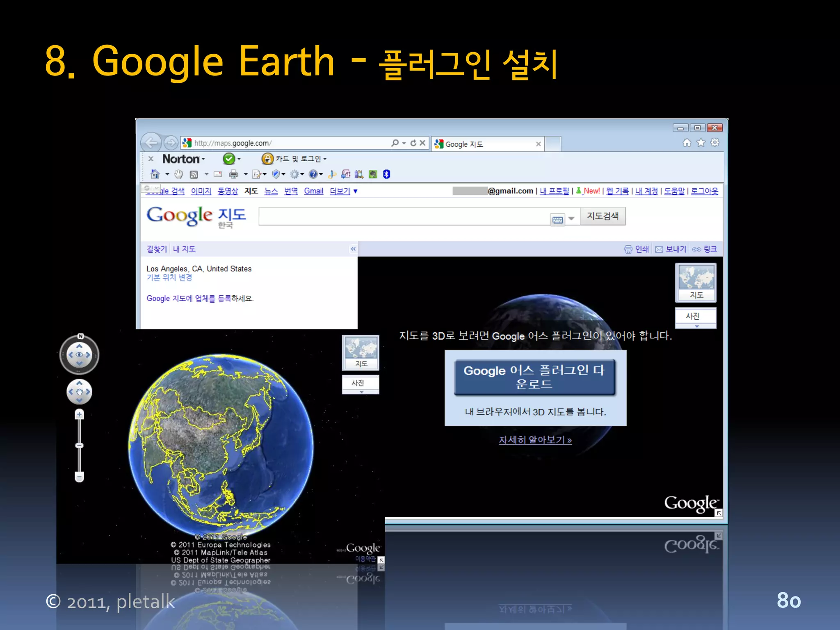The image size is (840, 630).
Task: Collapse the left panel with « arrow
Action: pos(353,249)
